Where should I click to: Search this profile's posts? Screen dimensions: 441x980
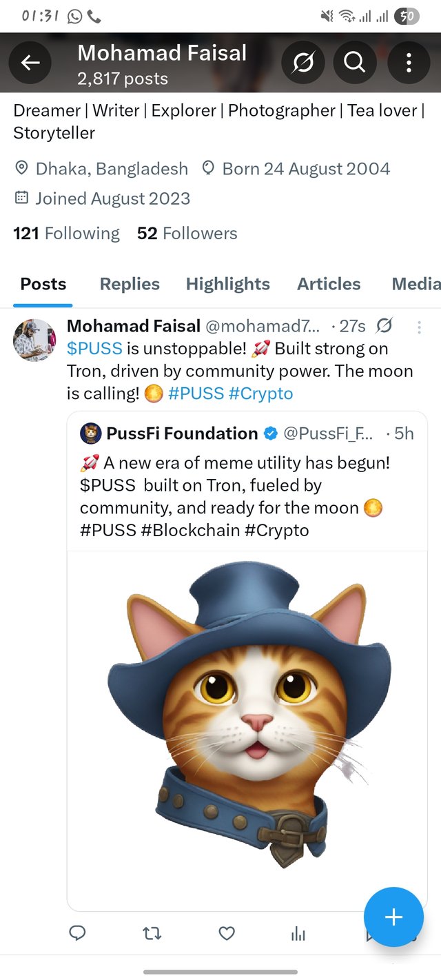pos(354,63)
